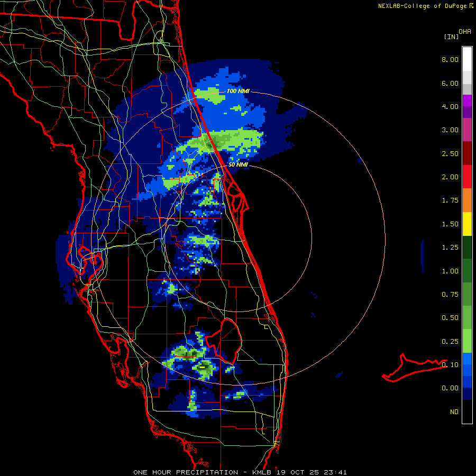The height and width of the screenshot is (476, 476).
Task: Click the bright magenta 4.00 legend swatch
Action: coord(467,100)
